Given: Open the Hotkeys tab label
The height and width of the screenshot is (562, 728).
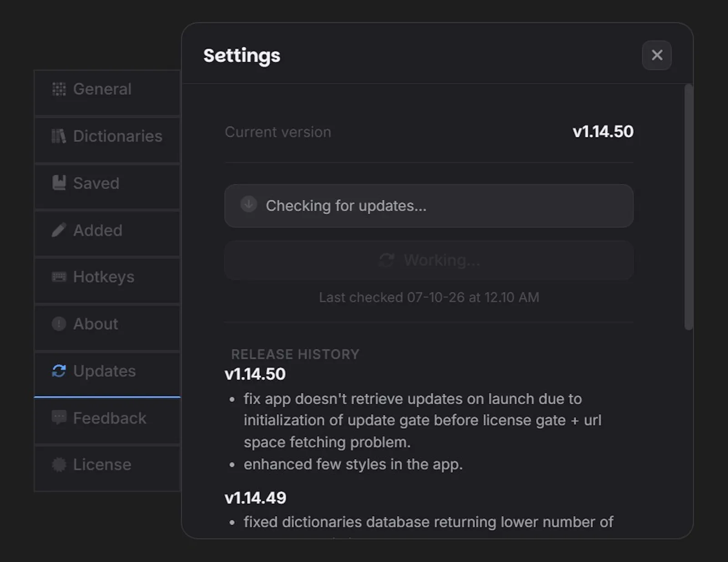Looking at the screenshot, I should click(104, 277).
